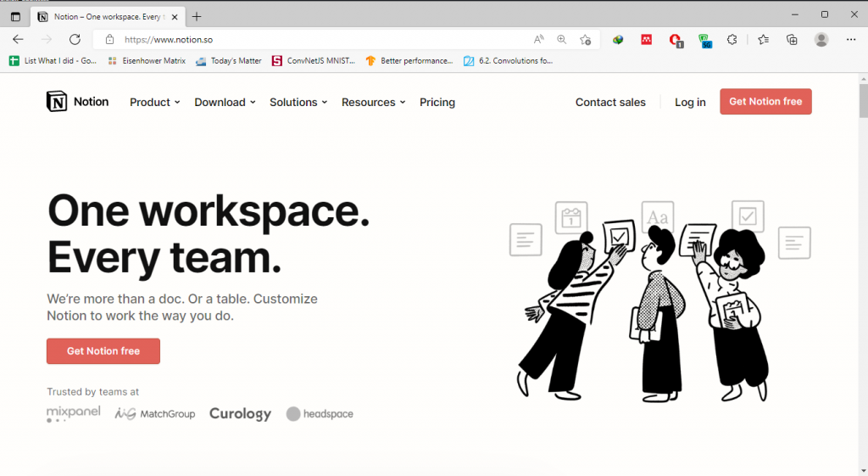
Task: Click the site lock icon in address bar
Action: (109, 39)
